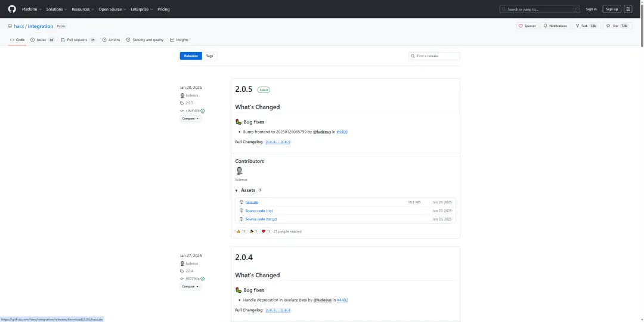Switch to the Actions tab
Viewport: 644px width, 322px height.
(111, 40)
